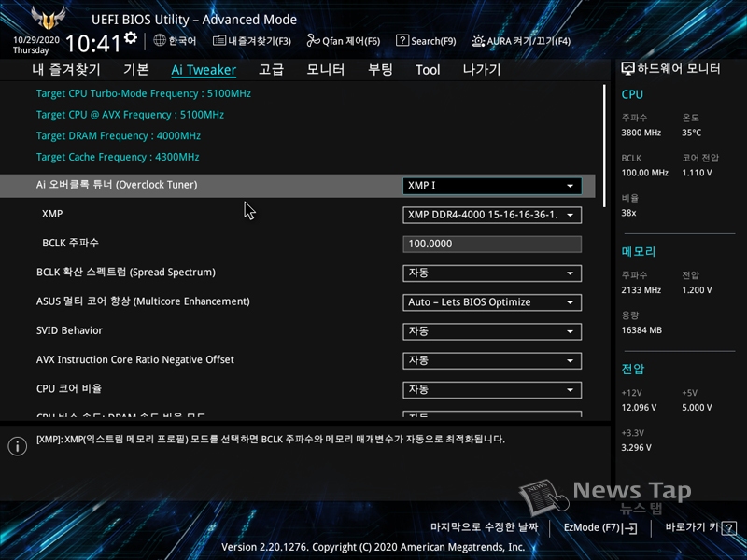747x560 pixels.
Task: Click the XMP setting label
Action: pyautogui.click(x=52, y=214)
